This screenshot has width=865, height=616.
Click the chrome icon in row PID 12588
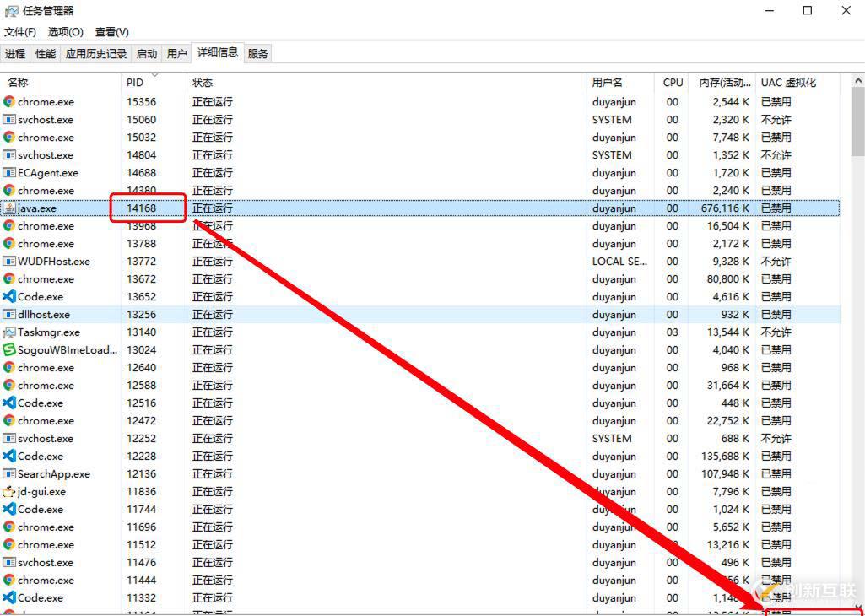click(8, 385)
